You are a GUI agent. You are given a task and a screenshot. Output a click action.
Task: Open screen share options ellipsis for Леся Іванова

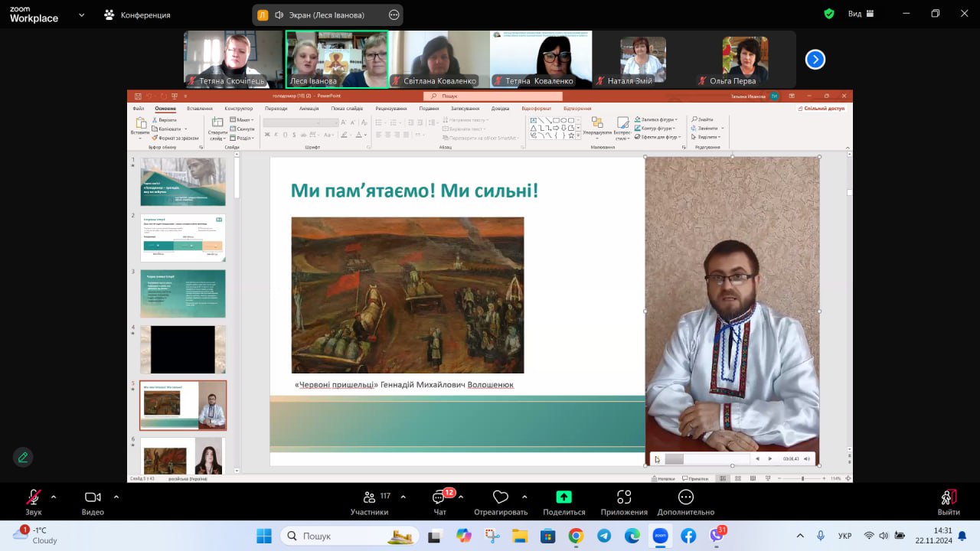pyautogui.click(x=394, y=15)
